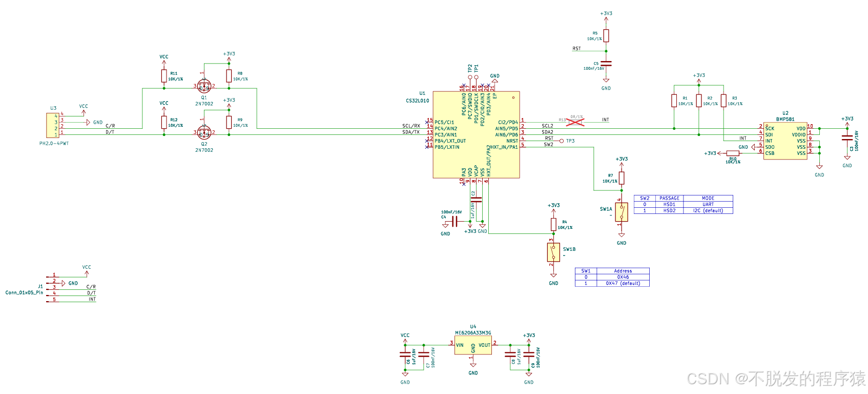Select resistor R1 symbol
Image resolution: width=868 pixels, height=394 pixels.
674,101
